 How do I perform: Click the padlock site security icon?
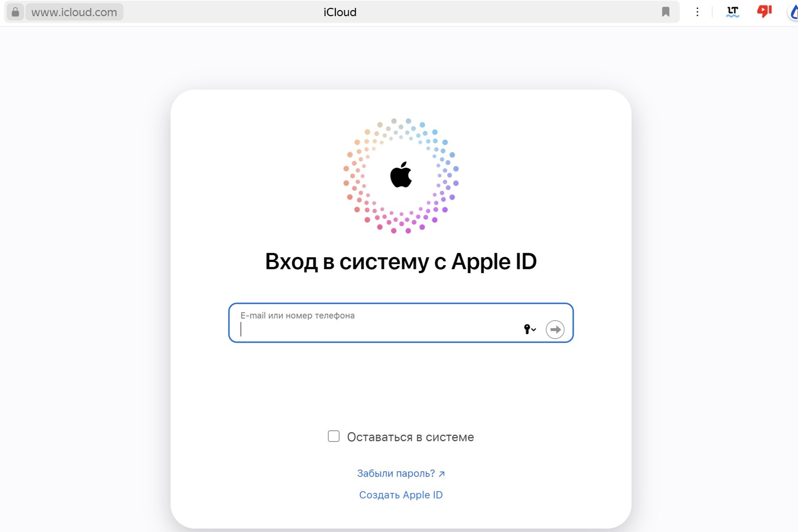(x=15, y=12)
